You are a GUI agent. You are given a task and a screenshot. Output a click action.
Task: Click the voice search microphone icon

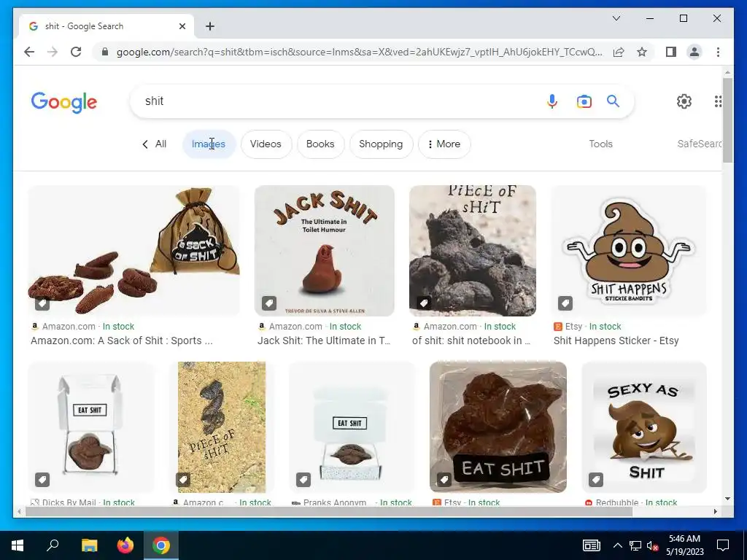click(551, 101)
